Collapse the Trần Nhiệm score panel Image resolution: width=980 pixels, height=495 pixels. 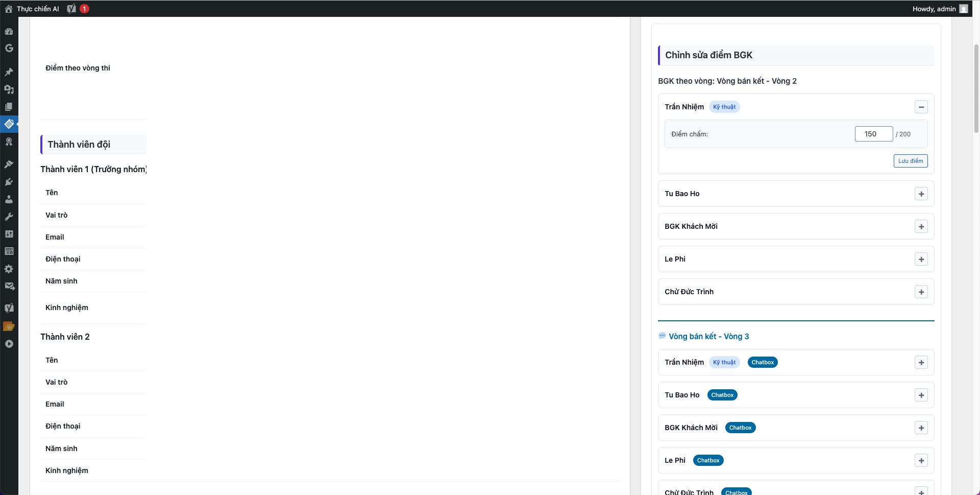point(921,107)
